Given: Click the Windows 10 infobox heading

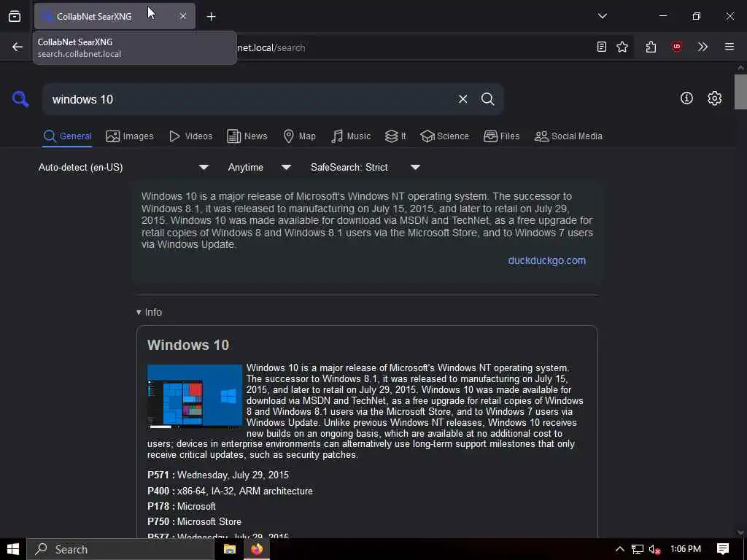Looking at the screenshot, I should pos(188,345).
